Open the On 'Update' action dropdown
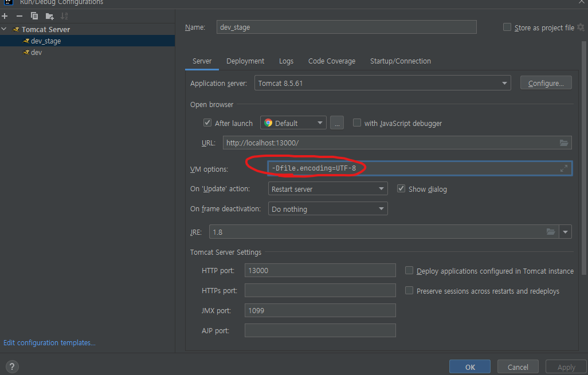The width and height of the screenshot is (588, 375). pos(328,189)
